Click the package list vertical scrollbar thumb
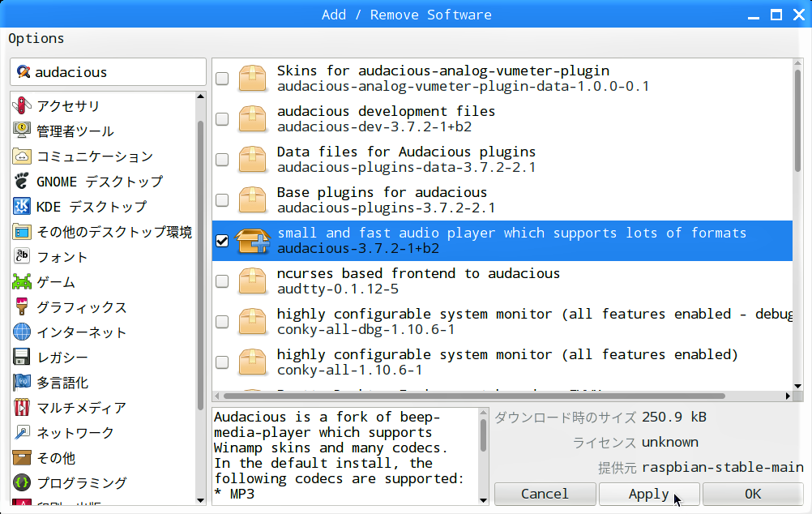 pos(797,120)
